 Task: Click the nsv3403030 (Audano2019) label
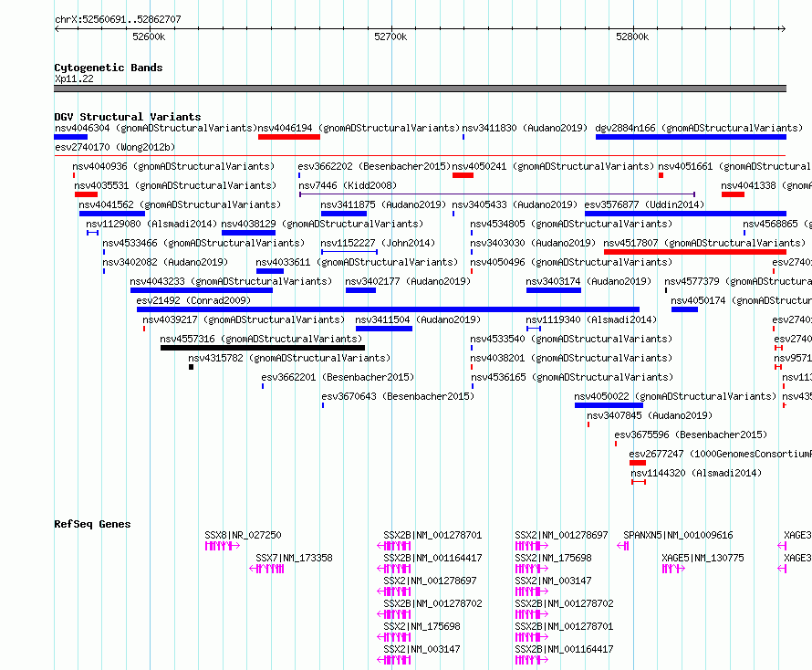[x=533, y=243]
